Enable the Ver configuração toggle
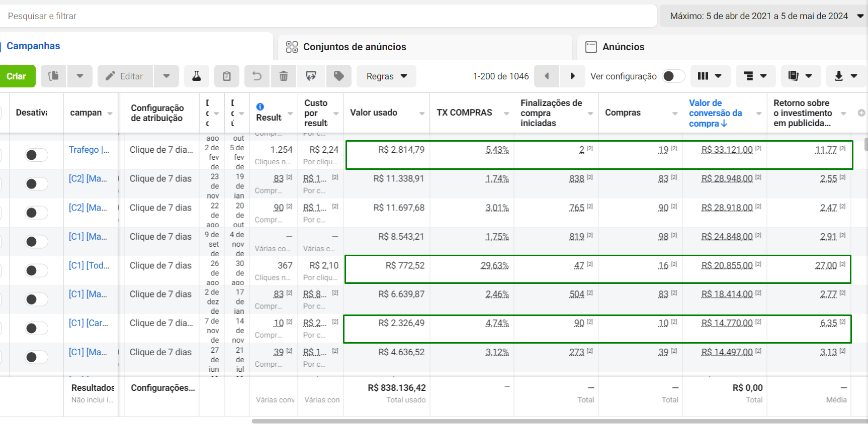The height and width of the screenshot is (424, 868). coord(673,76)
